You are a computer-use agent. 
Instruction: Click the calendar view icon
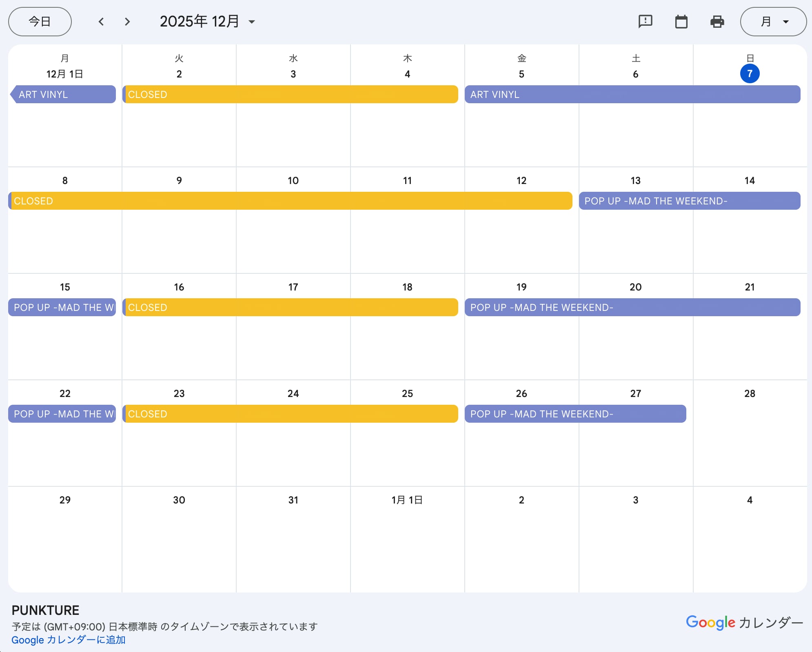tap(681, 22)
